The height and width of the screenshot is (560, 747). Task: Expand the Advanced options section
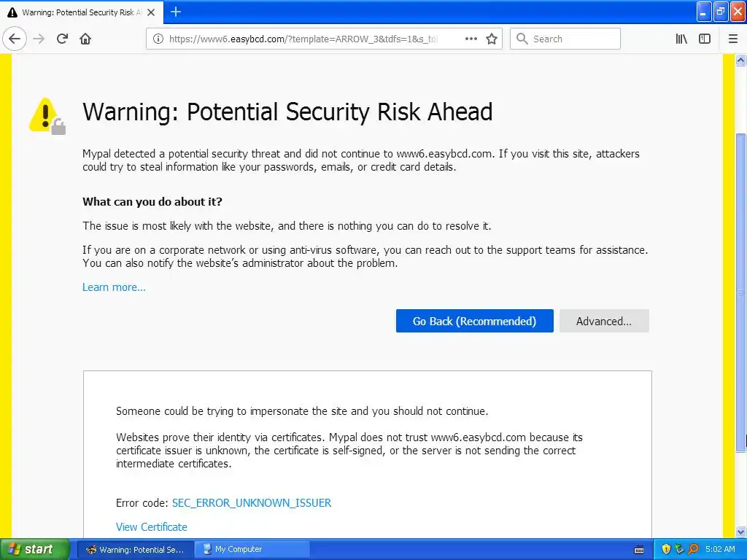click(x=603, y=321)
